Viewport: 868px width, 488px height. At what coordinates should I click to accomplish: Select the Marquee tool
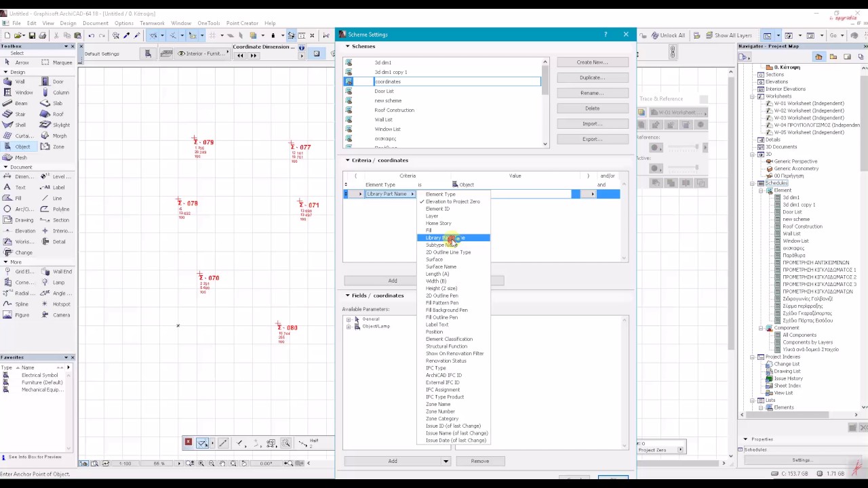57,62
